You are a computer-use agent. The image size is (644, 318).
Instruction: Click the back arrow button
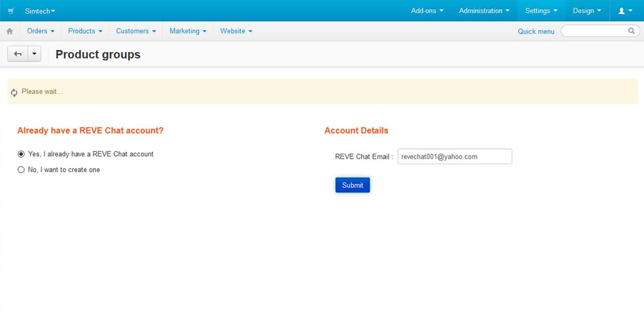coord(18,54)
